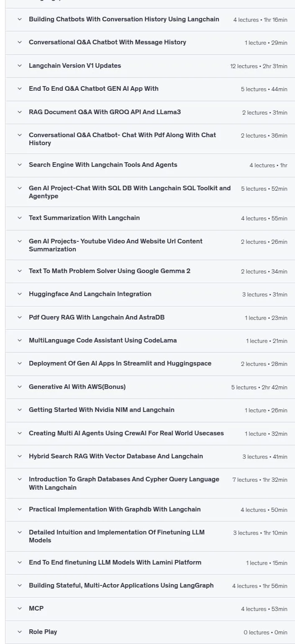Viewport: 295px width, 644px height.
Task: Select Building Stateful, Multi-Actor Applications Using LangGraph
Action: (121, 585)
